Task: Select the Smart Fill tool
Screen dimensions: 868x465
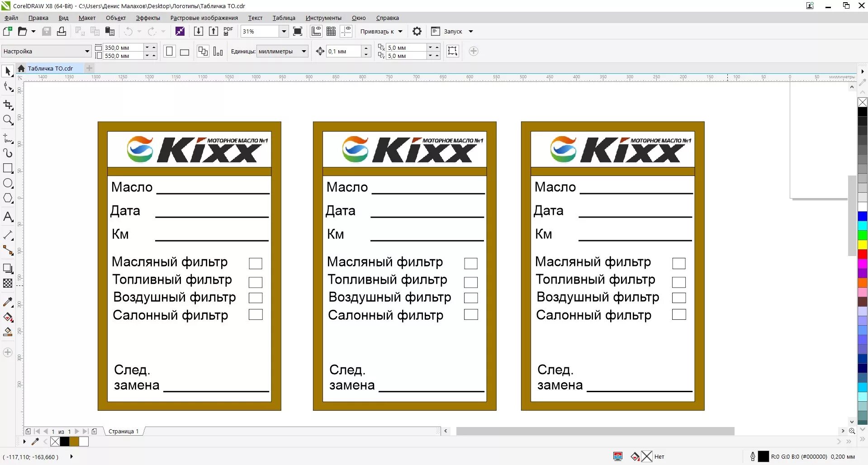Action: tap(8, 332)
